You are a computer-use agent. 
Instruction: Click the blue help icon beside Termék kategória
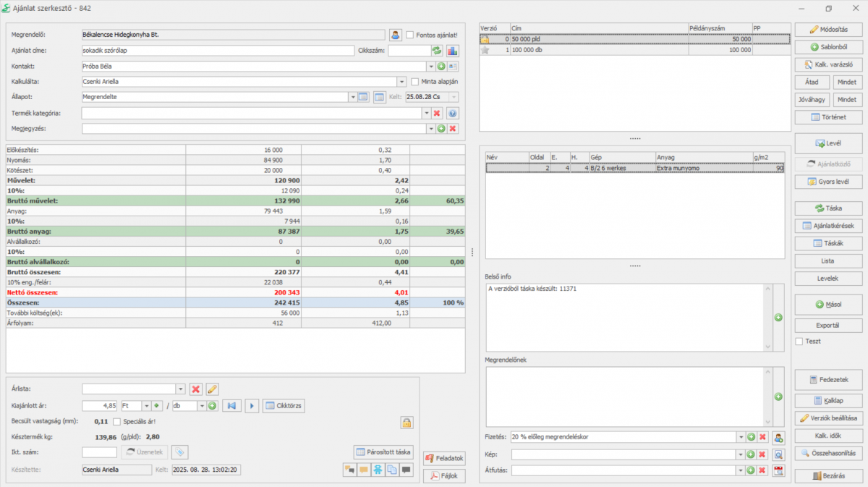click(453, 113)
